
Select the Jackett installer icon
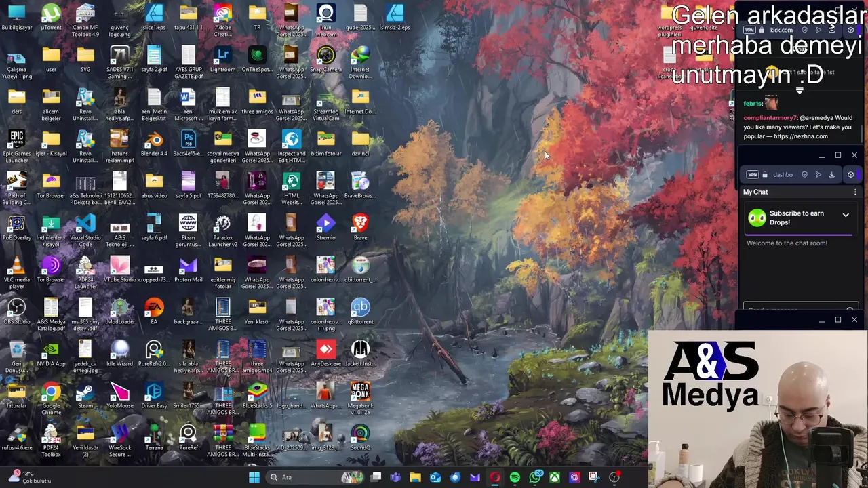[x=360, y=354]
